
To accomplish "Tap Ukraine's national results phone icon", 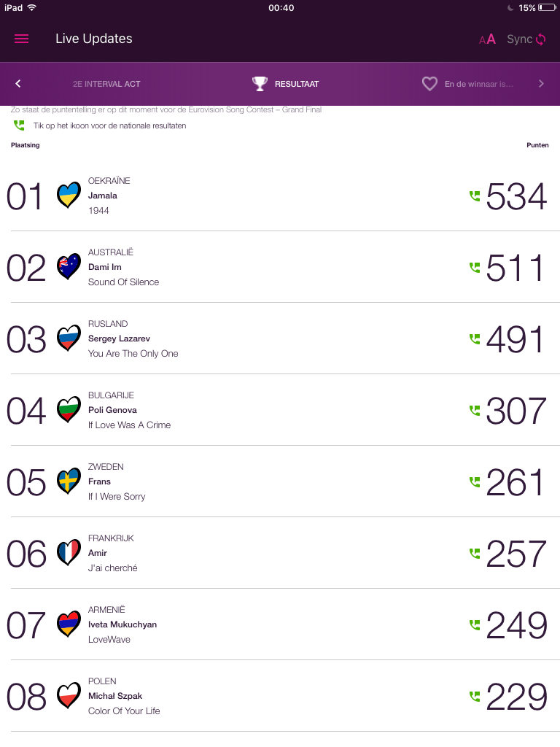I will click(475, 196).
